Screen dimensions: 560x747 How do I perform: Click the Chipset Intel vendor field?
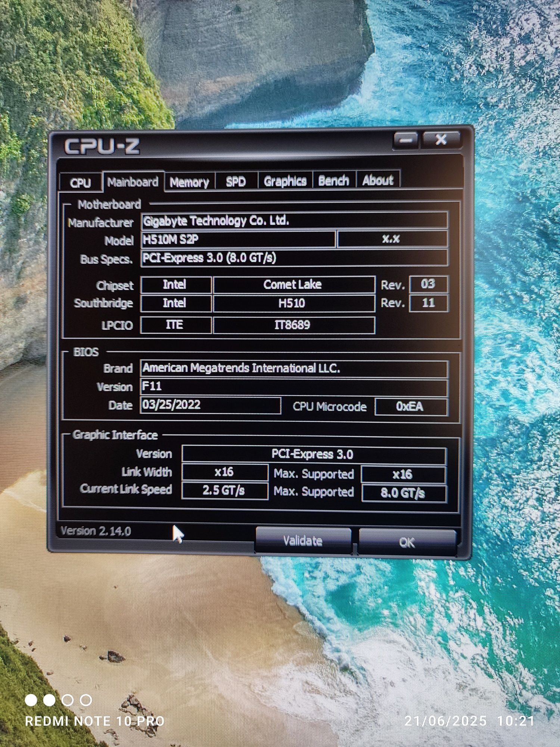(x=176, y=285)
